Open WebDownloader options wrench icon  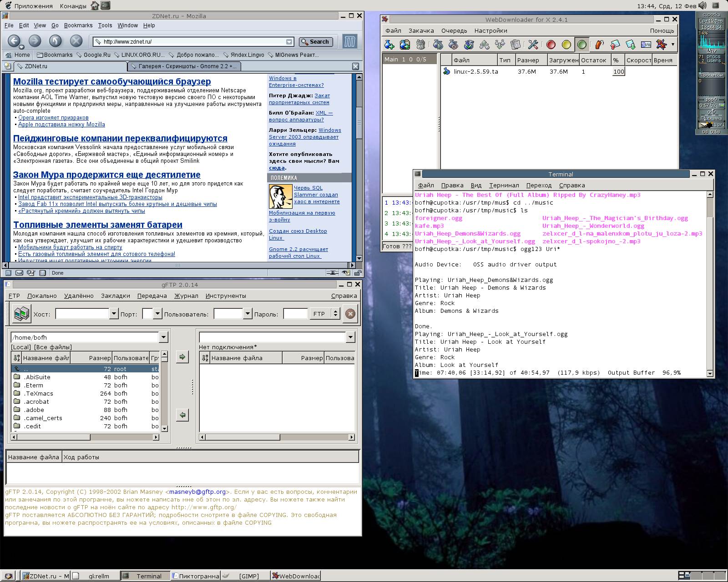(x=533, y=45)
